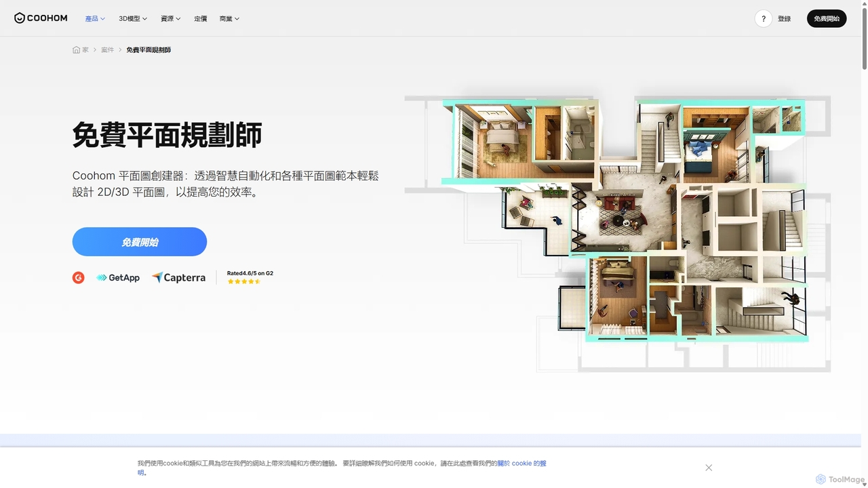This screenshot has height=488, width=868.
Task: Open the 產品 dropdown menu
Action: [95, 19]
